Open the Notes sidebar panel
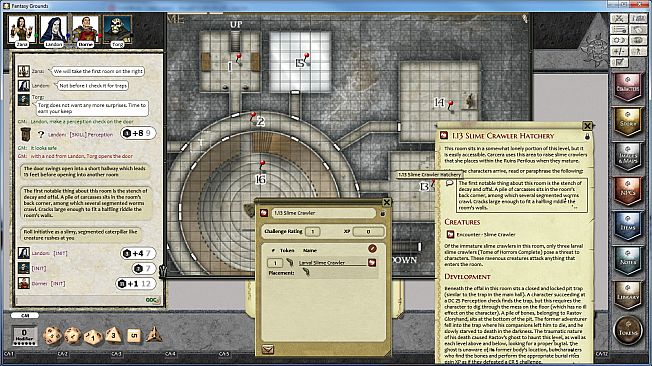652x366 pixels. 628,261
